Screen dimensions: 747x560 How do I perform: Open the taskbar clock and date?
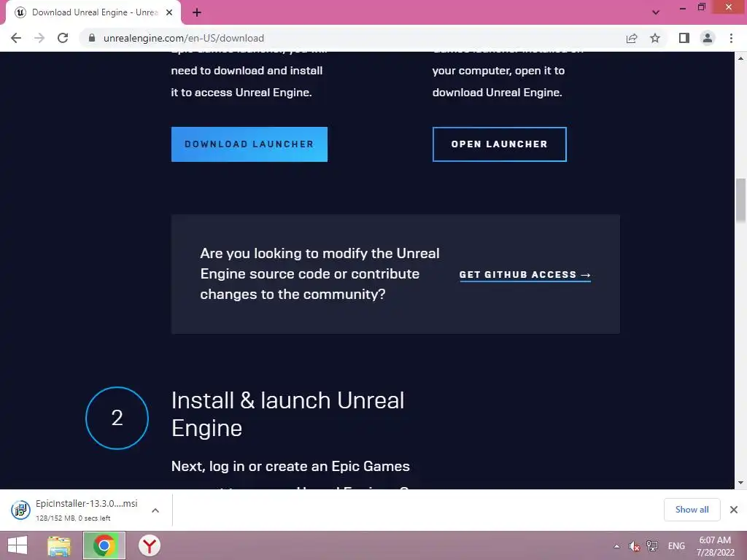point(715,546)
